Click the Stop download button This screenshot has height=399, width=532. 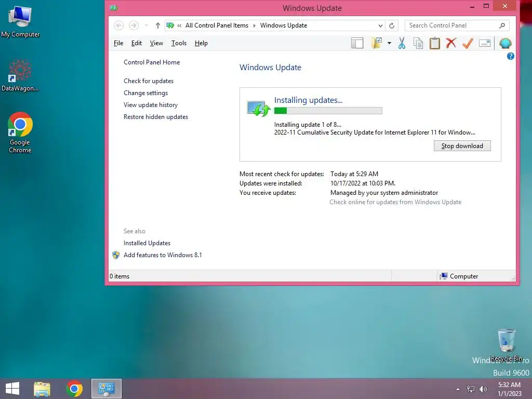pos(462,146)
